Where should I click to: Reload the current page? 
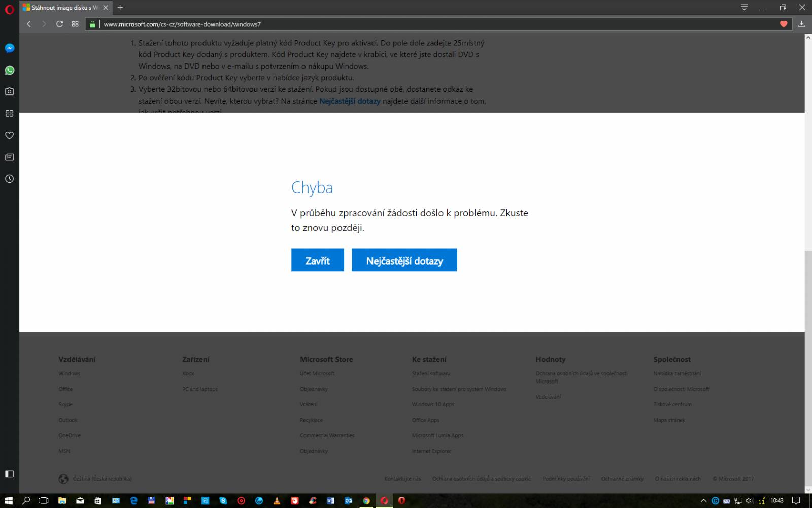[59, 24]
